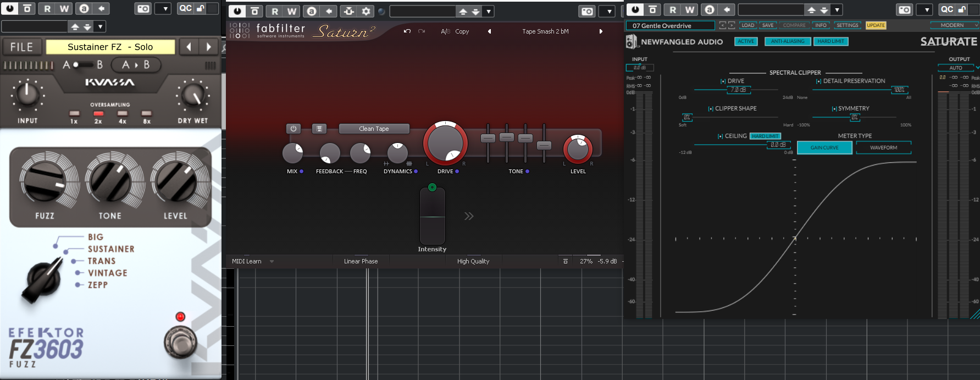Click the floppy disk save icon in Saturn

click(x=319, y=129)
